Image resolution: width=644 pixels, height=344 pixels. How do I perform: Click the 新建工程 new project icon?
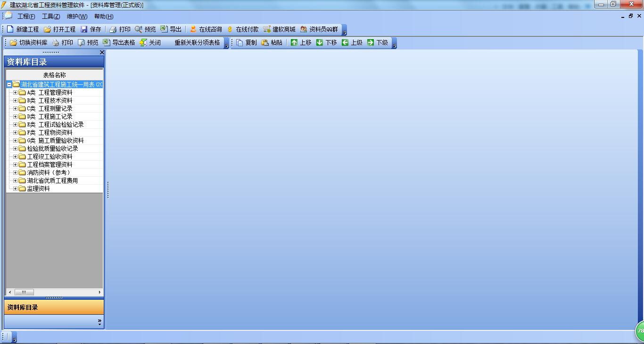tap(10, 29)
